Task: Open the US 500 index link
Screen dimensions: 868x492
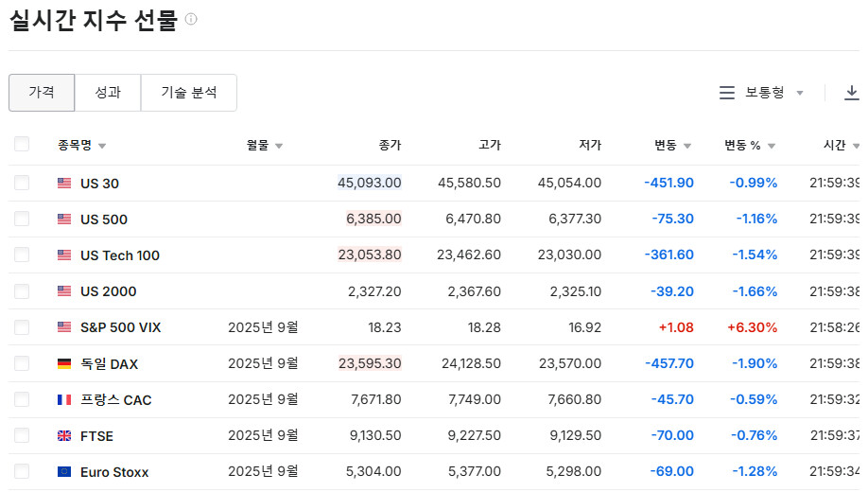Action: coord(104,220)
